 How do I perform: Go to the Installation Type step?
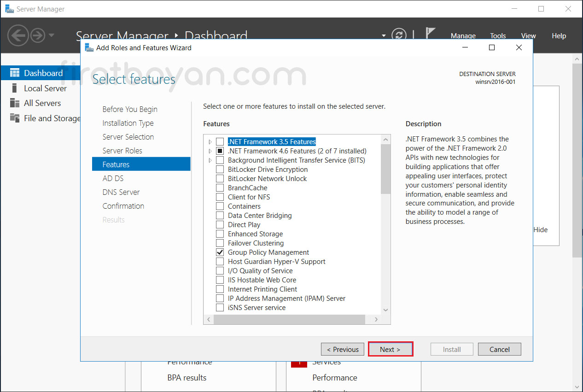pyautogui.click(x=128, y=123)
